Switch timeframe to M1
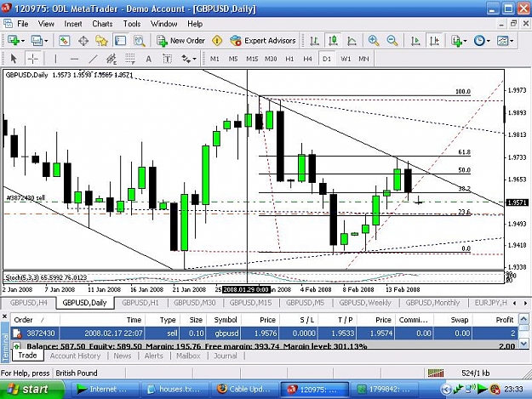532x399 pixels. click(215, 59)
